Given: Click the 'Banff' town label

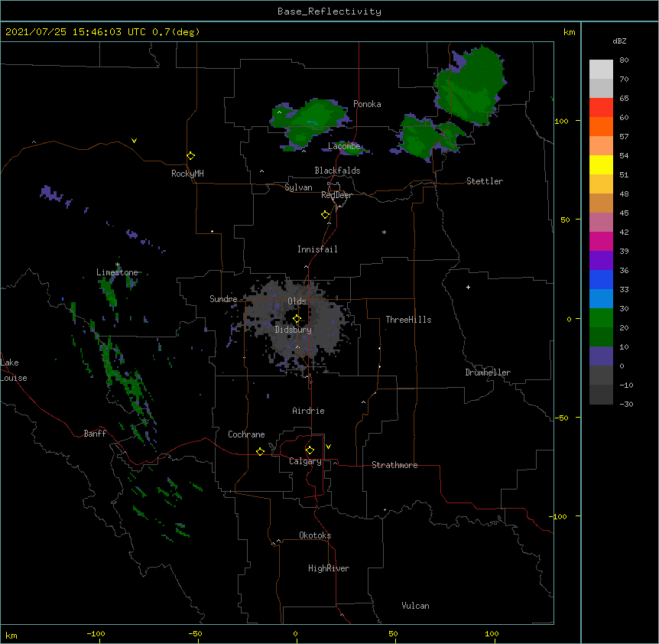Looking at the screenshot, I should 95,434.
